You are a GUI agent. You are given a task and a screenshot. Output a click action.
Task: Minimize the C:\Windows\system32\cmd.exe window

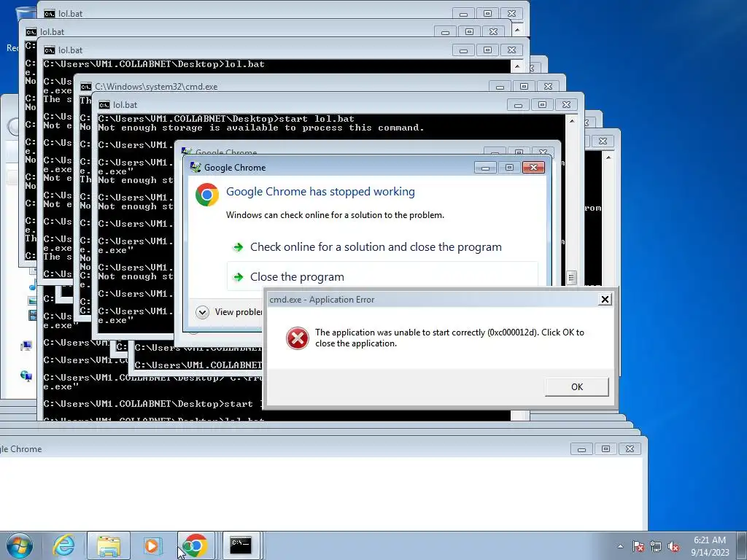point(500,87)
